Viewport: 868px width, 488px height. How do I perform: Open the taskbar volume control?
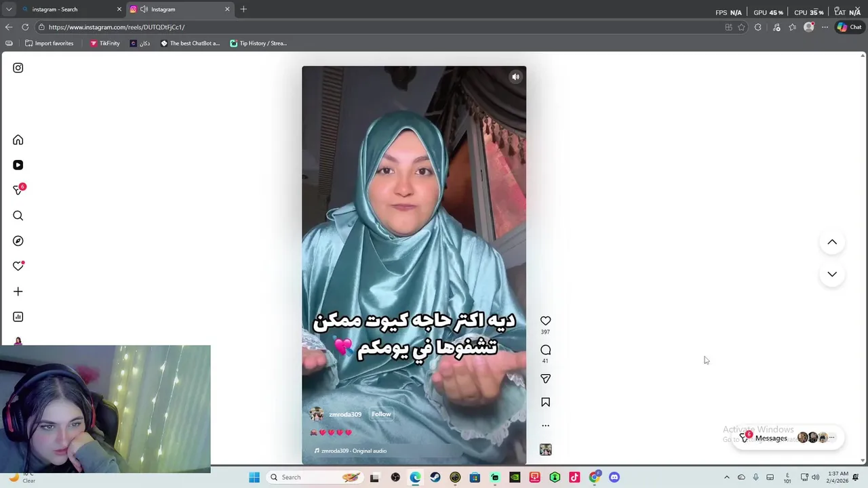tap(815, 477)
